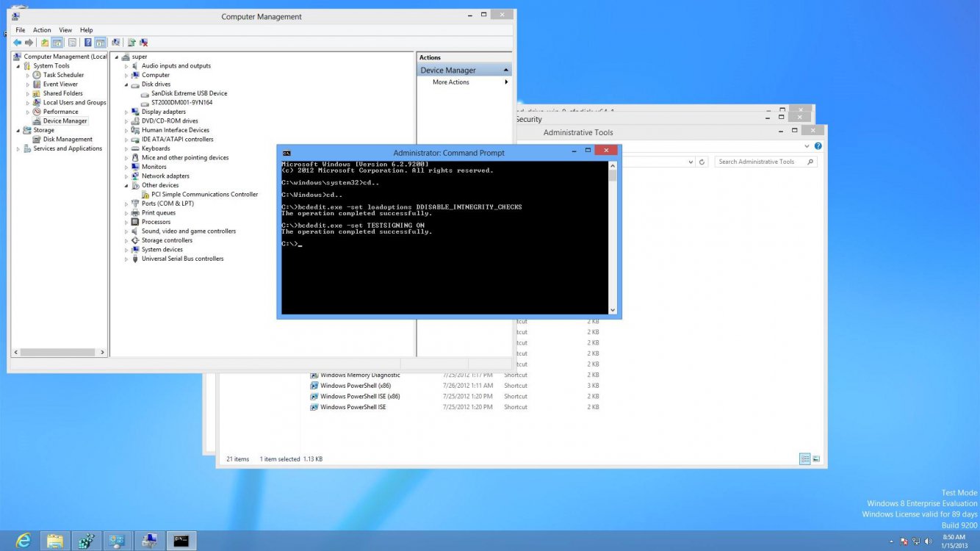The image size is (980, 551).
Task: Select the ST2000DM001-9YN164 disk drive
Action: tap(181, 102)
